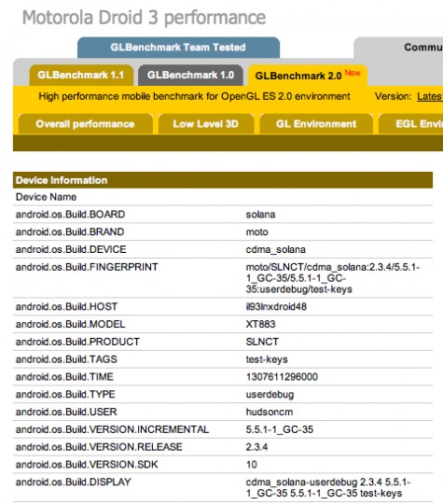Select the android.os.Build.FINGERPRINT row
443x504 pixels.
(x=223, y=278)
